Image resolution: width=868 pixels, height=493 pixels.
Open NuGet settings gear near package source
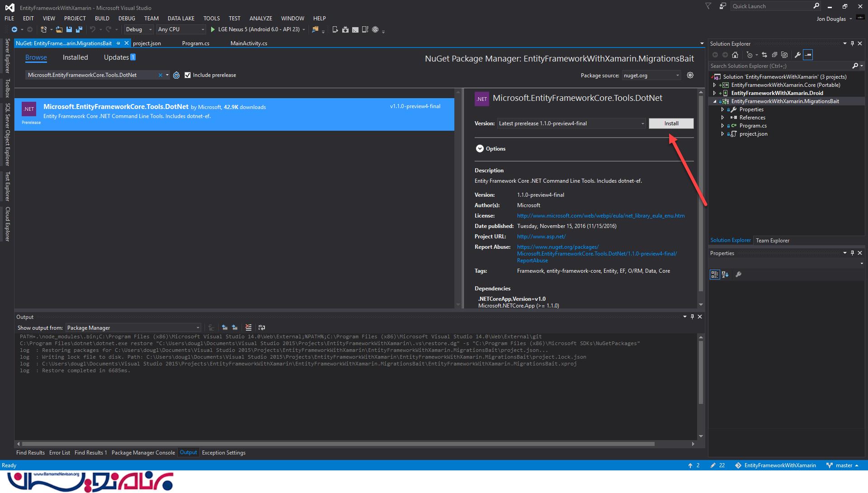pos(690,75)
